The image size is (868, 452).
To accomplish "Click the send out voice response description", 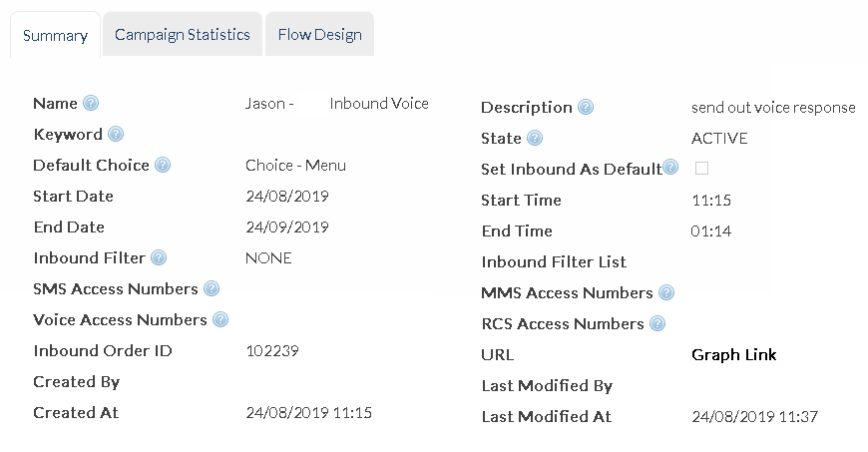I will click(773, 108).
